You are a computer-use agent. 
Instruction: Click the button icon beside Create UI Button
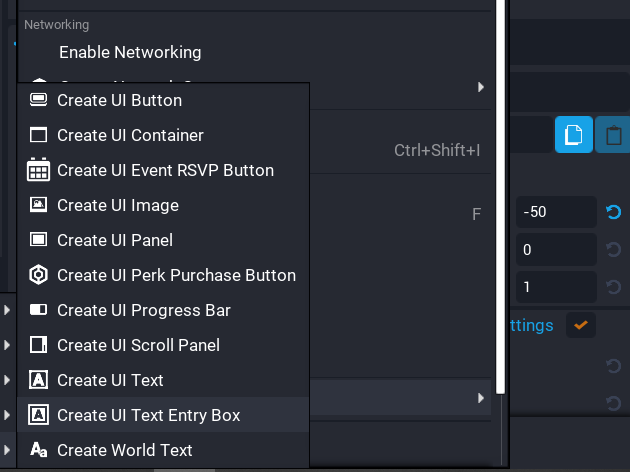(39, 100)
